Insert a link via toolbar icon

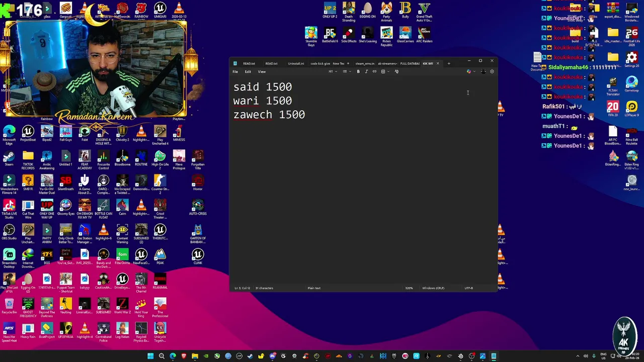point(374,71)
